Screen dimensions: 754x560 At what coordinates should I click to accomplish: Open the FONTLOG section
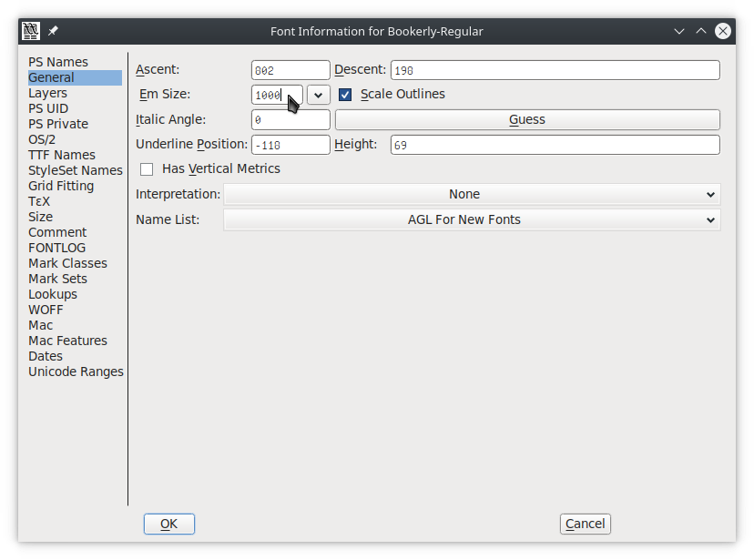pos(56,248)
